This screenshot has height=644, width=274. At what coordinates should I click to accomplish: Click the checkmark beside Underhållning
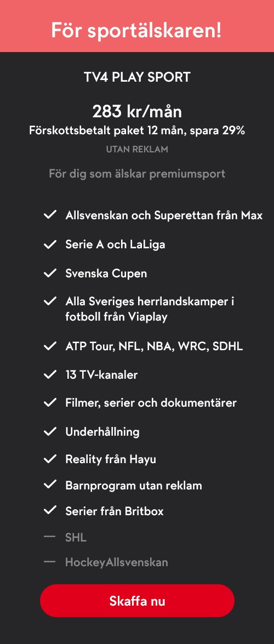(50, 431)
